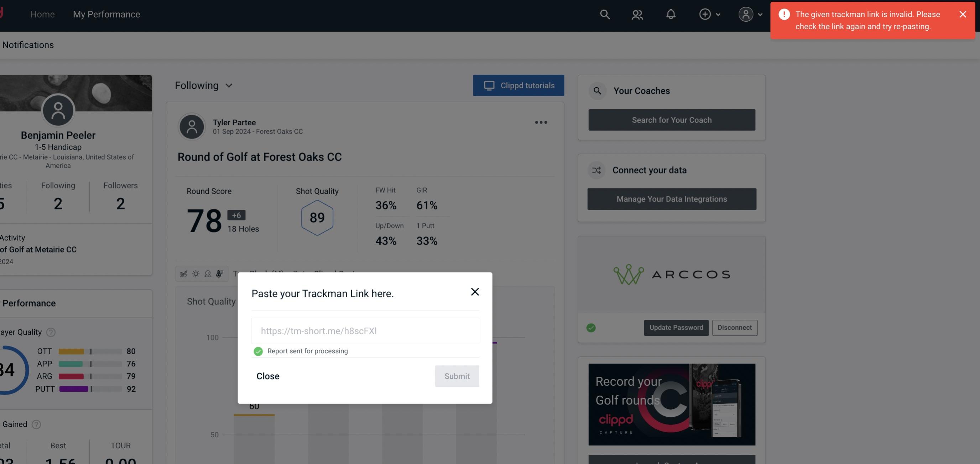Click the notifications bell icon
Viewport: 980px width, 464px height.
pyautogui.click(x=671, y=14)
